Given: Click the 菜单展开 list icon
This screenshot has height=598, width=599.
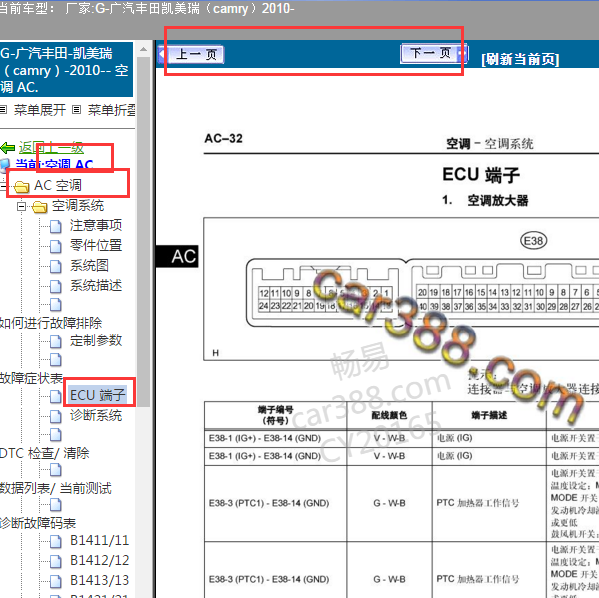Looking at the screenshot, I should [3, 110].
